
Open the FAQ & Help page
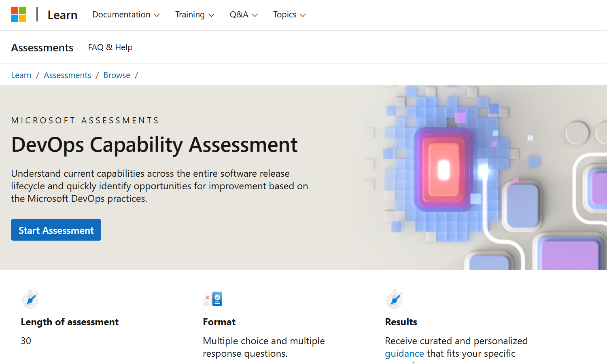(x=110, y=47)
